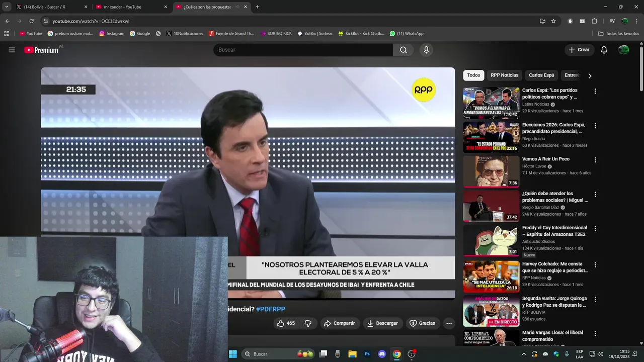Like the video with thumbs up
Viewport: 644px width, 362px height.
[x=286, y=323]
